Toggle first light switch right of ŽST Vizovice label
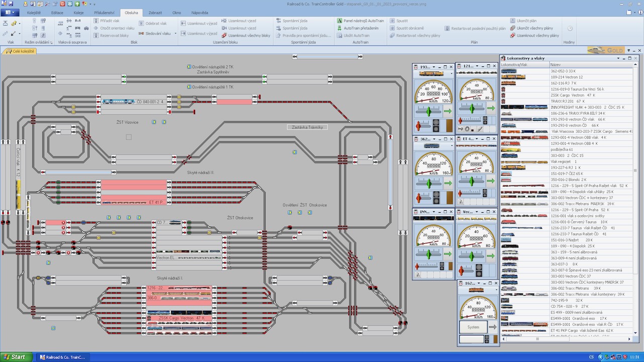The height and width of the screenshot is (362, 644). (x=154, y=122)
